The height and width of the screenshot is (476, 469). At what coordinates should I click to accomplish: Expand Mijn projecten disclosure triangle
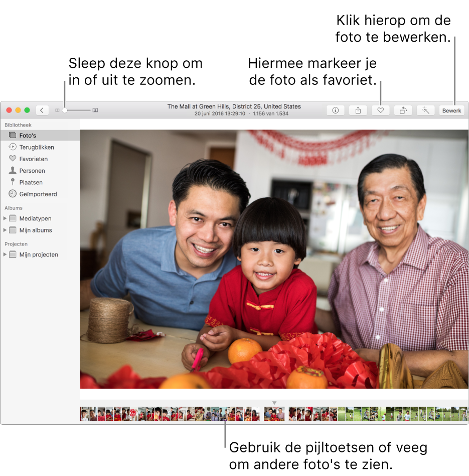5,255
